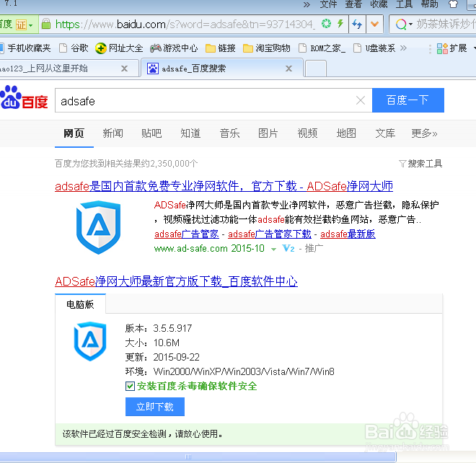This screenshot has width=476, height=463.
Task: Click the 游戏中心 gamepad icon
Action: pyautogui.click(x=156, y=48)
